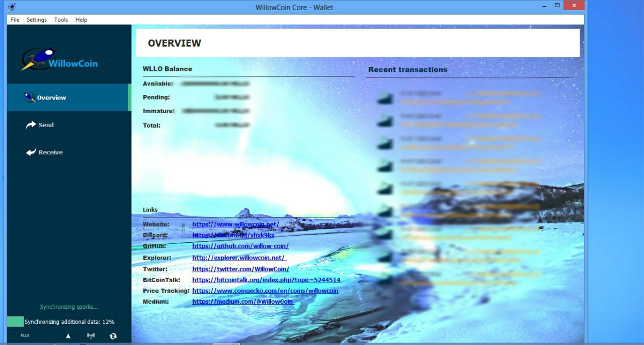The height and width of the screenshot is (345, 644).
Task: Click the "Recent transactions" heading
Action: (408, 69)
